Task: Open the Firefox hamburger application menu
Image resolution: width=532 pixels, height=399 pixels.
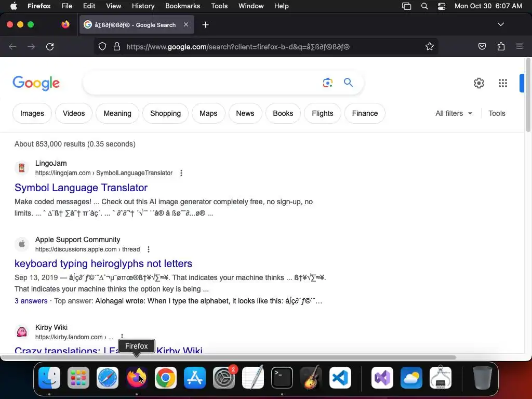Action: pos(520,46)
